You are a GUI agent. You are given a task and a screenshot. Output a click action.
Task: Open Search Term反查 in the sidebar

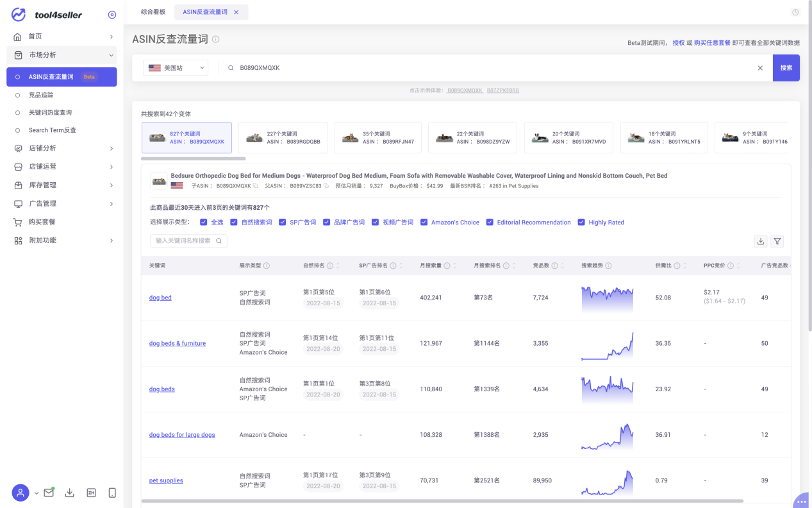click(52, 130)
